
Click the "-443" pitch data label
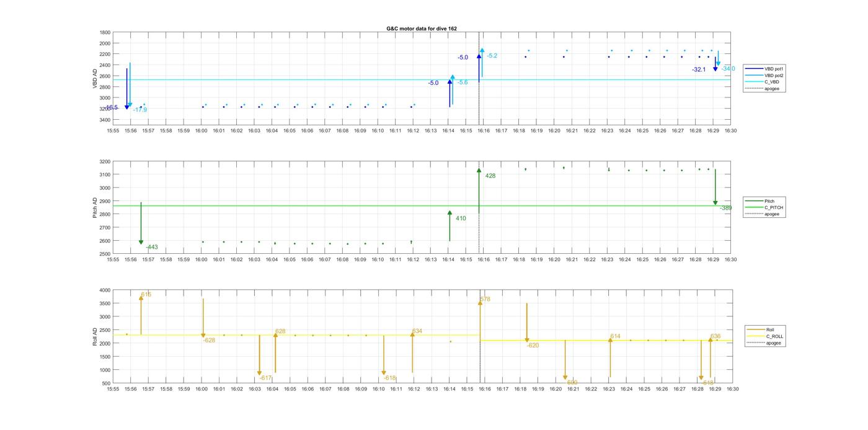tap(152, 247)
